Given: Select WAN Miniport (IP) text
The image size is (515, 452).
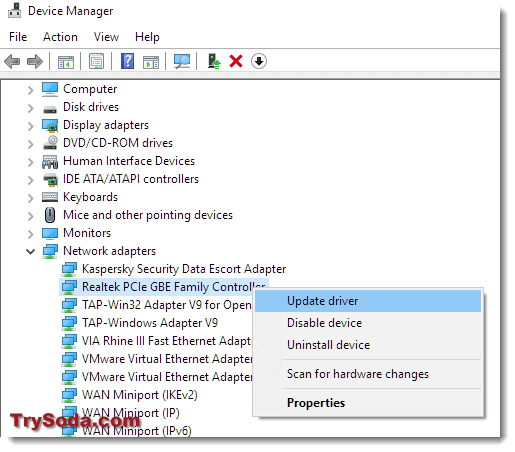Looking at the screenshot, I should [x=131, y=413].
